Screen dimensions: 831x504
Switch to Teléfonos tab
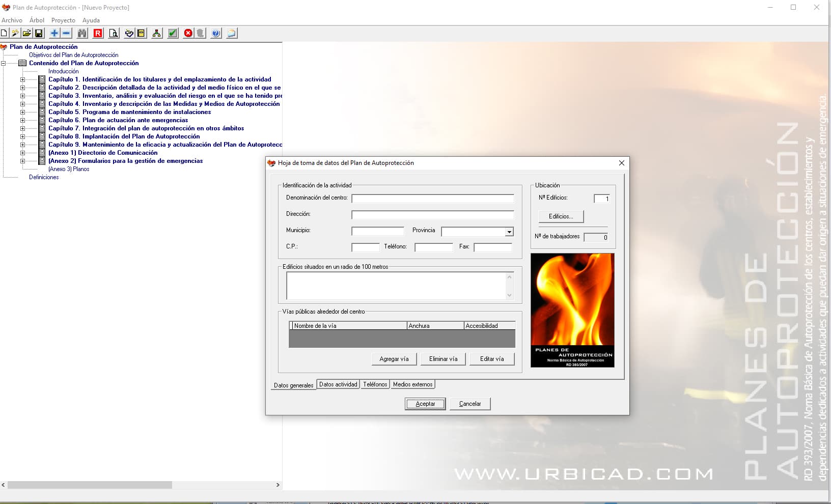[x=375, y=384]
